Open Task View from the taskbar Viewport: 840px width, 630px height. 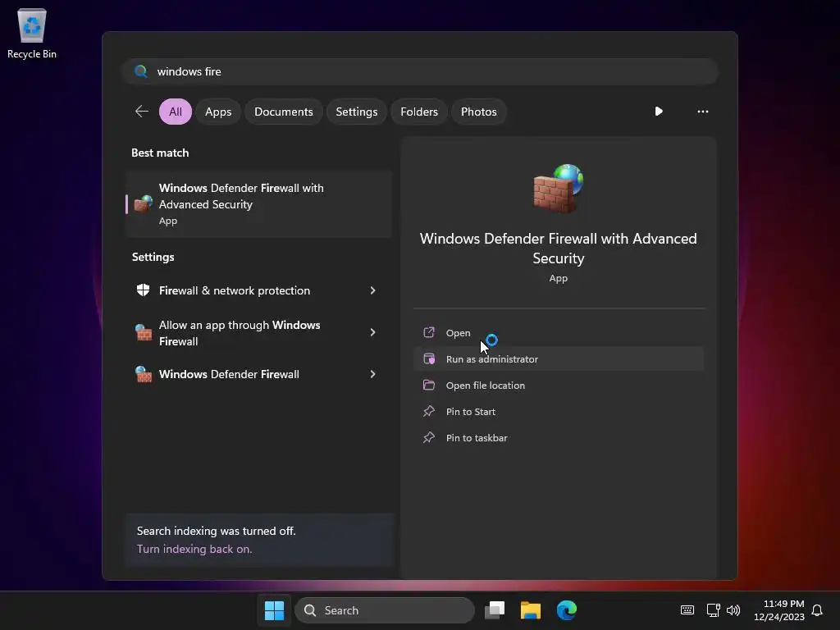point(495,610)
